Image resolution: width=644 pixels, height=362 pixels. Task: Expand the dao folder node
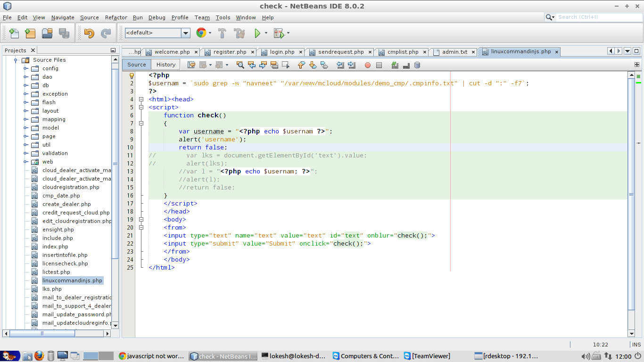(25, 77)
